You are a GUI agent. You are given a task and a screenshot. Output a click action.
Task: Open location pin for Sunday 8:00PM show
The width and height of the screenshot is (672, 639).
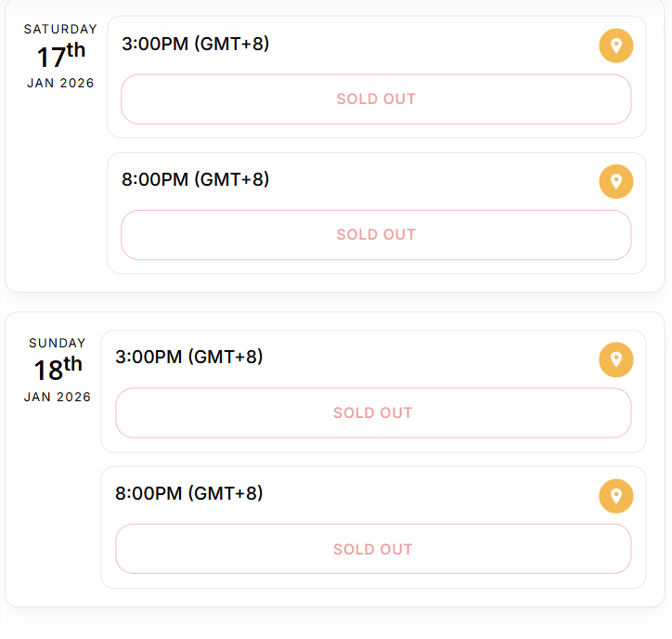tap(615, 496)
